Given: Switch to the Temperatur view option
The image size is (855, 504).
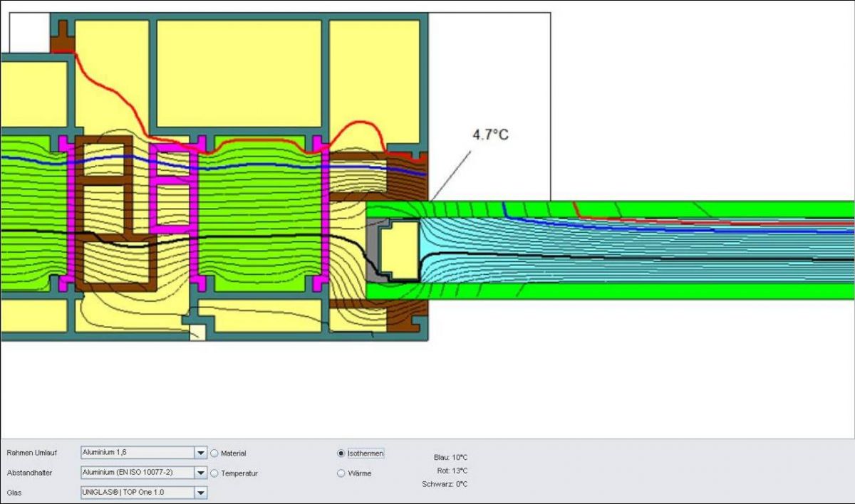Looking at the screenshot, I should coord(214,473).
